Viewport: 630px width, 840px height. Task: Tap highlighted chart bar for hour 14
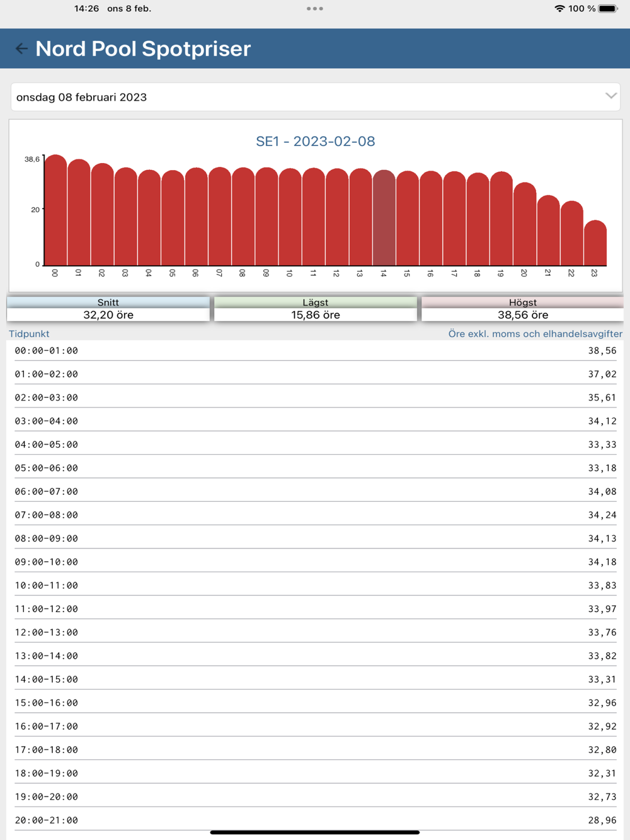coord(384,218)
